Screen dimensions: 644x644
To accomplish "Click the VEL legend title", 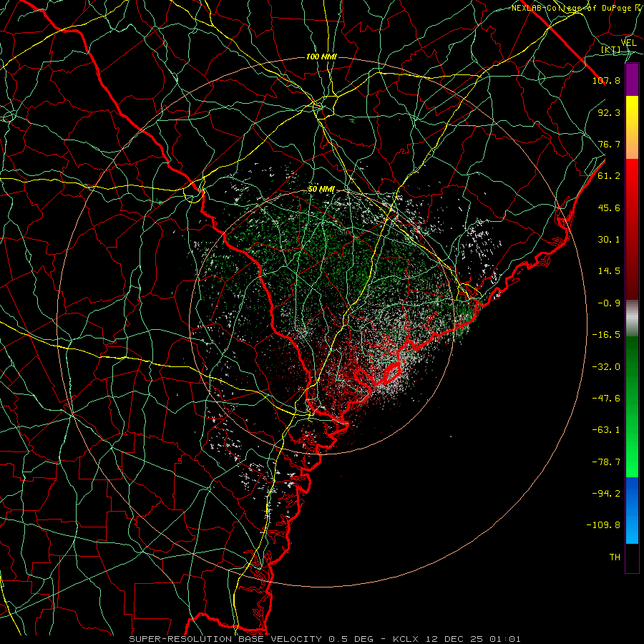I will click(628, 43).
